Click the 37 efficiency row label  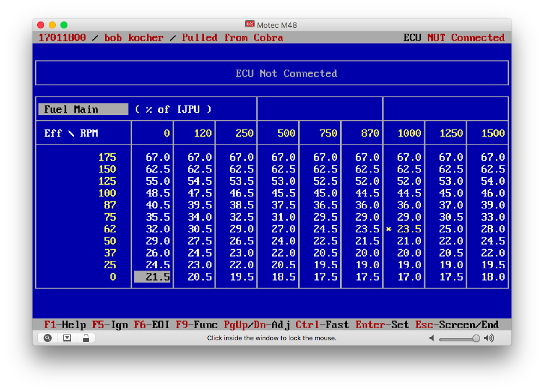pyautogui.click(x=110, y=253)
